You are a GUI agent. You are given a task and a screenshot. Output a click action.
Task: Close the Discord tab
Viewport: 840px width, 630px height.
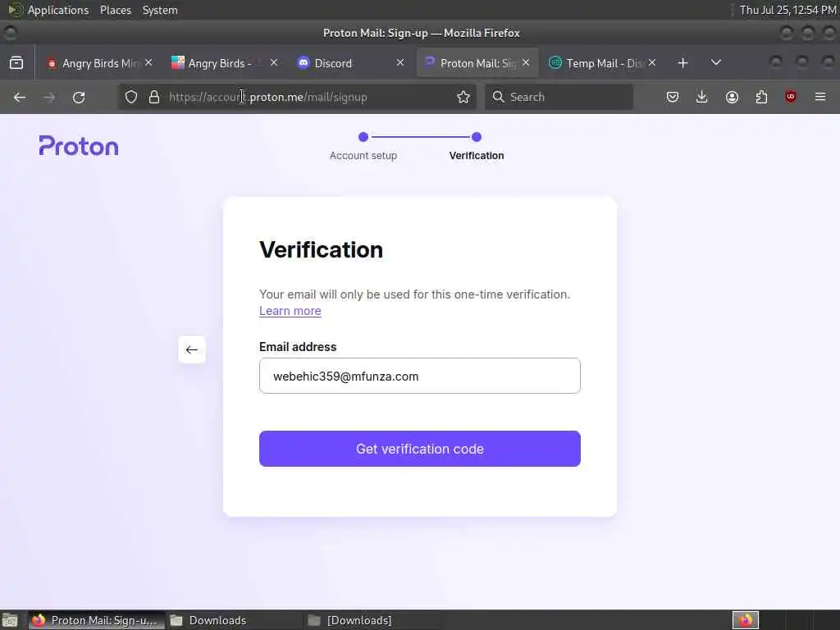tap(400, 62)
